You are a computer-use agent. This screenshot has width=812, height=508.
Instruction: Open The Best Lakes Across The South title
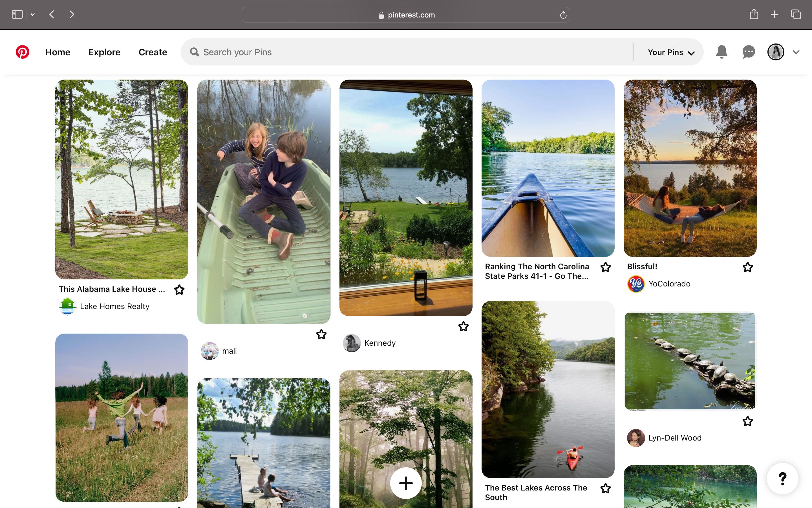pyautogui.click(x=536, y=492)
